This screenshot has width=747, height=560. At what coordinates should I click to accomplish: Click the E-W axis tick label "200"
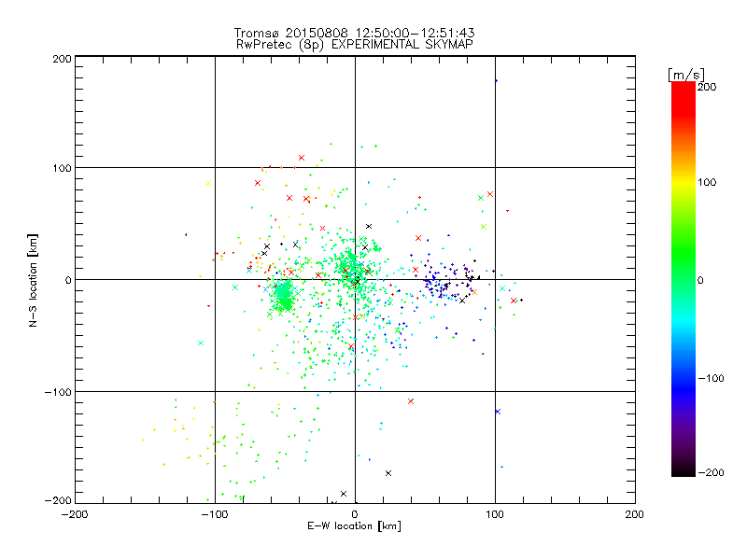coord(635,515)
